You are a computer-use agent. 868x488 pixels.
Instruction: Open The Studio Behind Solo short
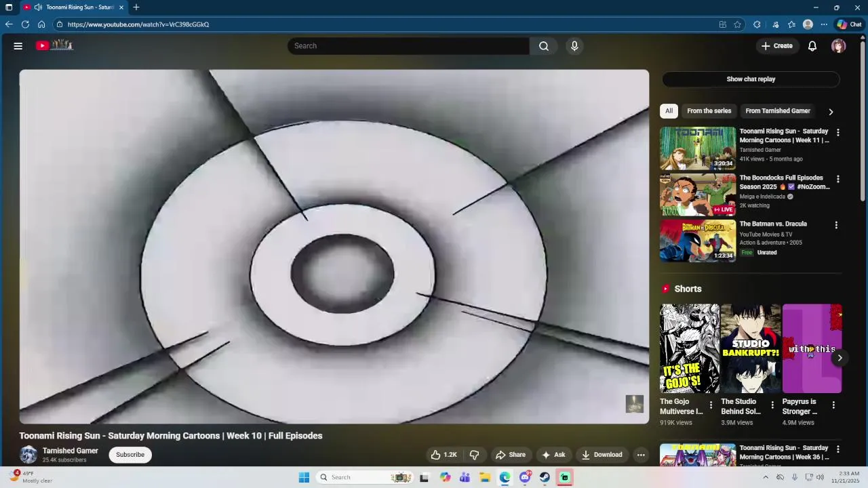point(751,348)
